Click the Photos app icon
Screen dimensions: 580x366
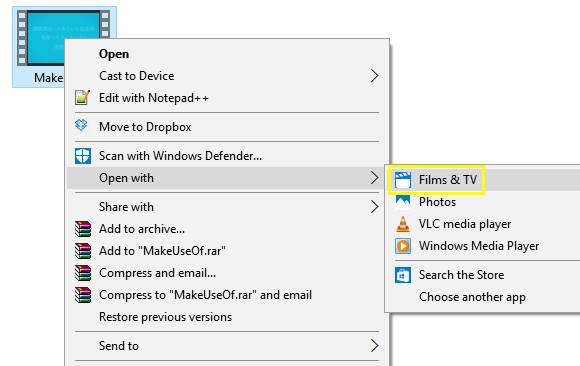tap(402, 202)
